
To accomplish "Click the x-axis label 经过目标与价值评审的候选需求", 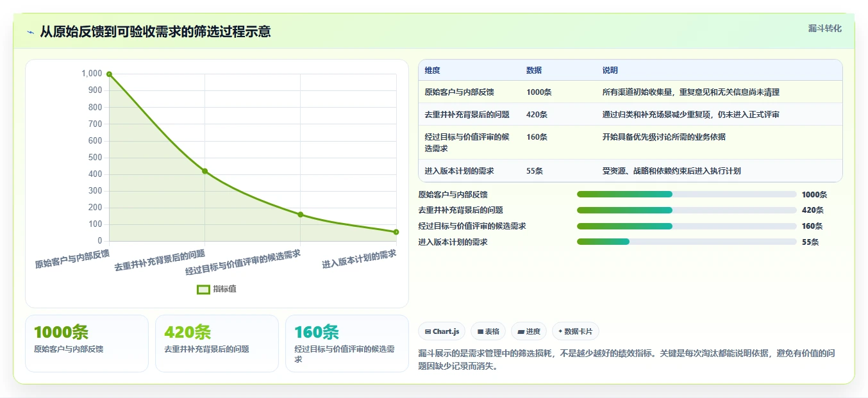I will tap(243, 263).
